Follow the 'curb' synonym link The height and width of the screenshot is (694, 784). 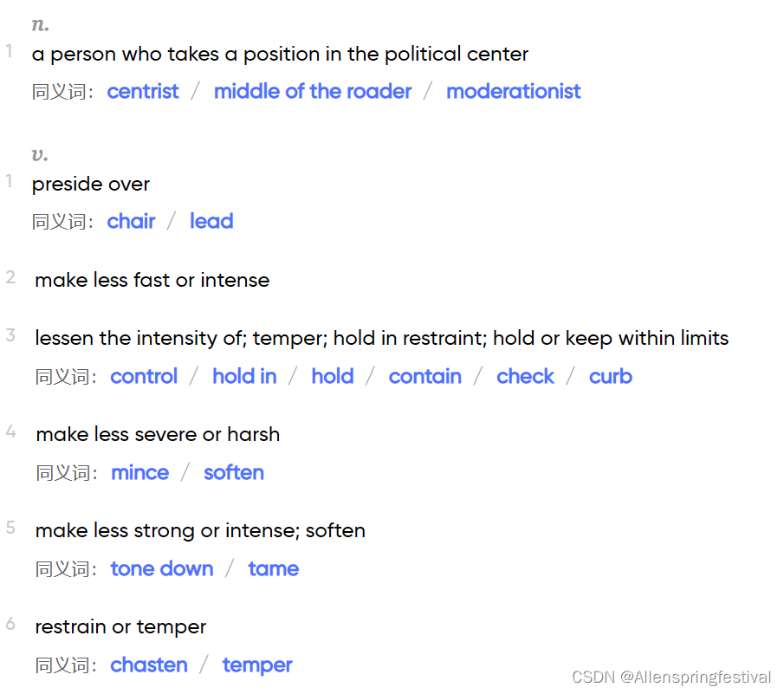[610, 376]
